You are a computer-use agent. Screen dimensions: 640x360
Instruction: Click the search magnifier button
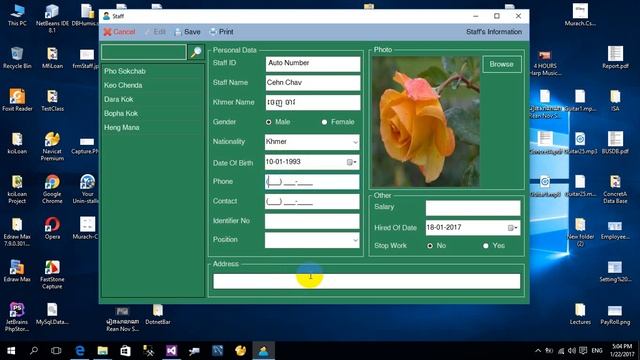196,52
